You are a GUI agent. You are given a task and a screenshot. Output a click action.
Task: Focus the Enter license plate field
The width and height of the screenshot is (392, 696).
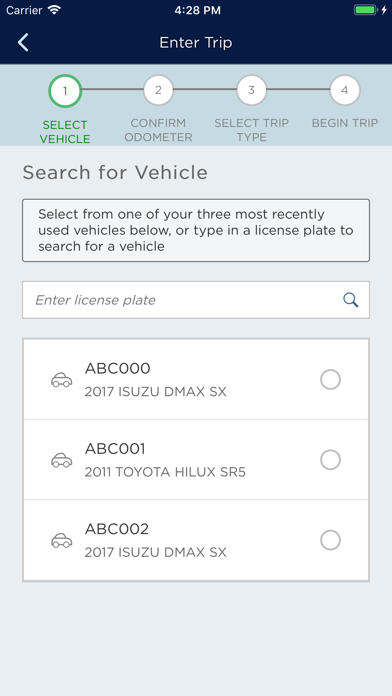tap(196, 300)
